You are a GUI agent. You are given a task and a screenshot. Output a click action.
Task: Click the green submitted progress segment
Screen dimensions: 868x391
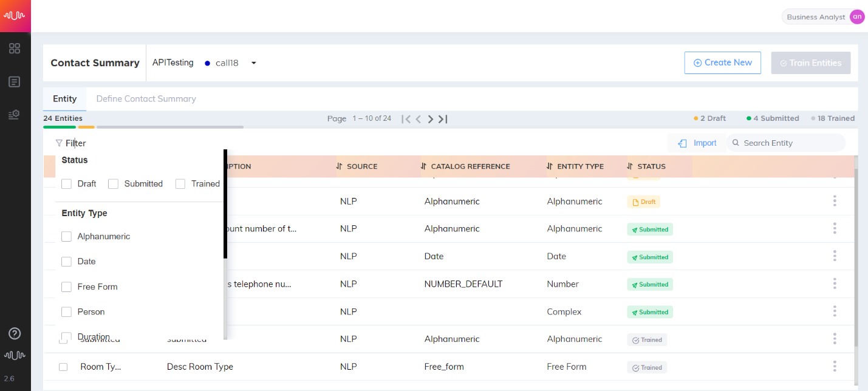60,127
